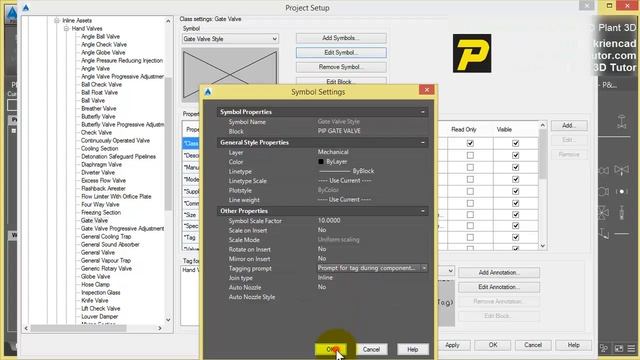Collapse the Other Properties section
The image size is (640, 360).
coord(423,211)
